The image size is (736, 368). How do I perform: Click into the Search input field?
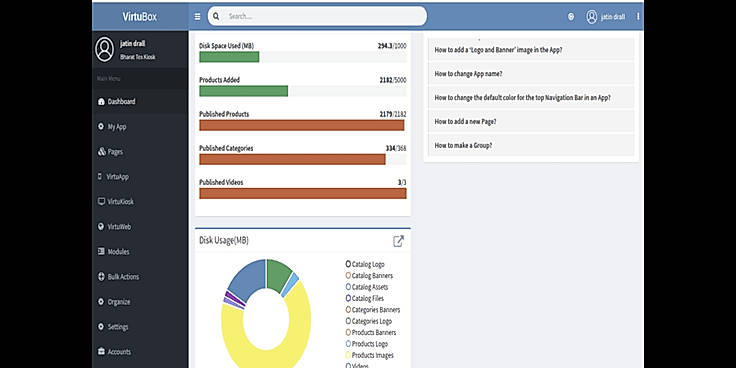[324, 16]
